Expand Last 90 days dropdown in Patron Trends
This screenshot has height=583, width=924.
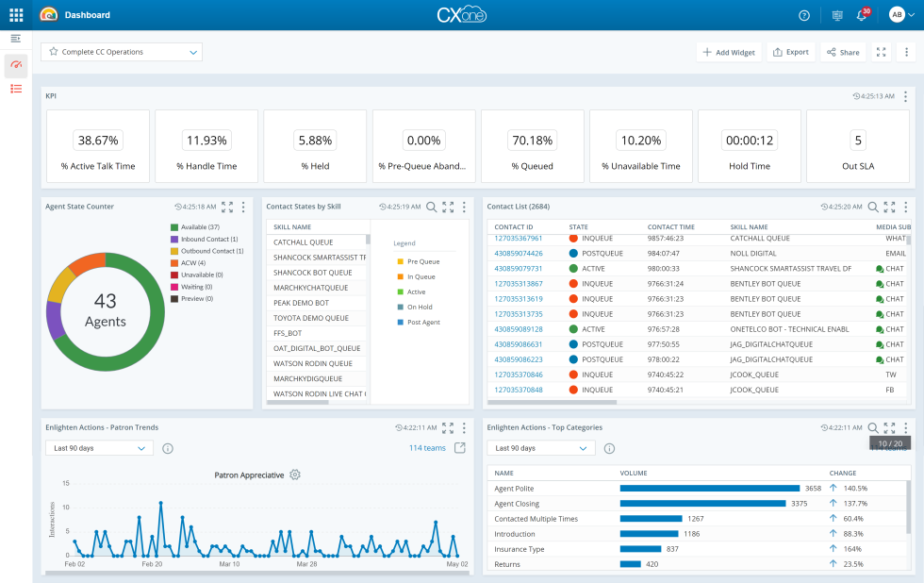click(x=99, y=448)
